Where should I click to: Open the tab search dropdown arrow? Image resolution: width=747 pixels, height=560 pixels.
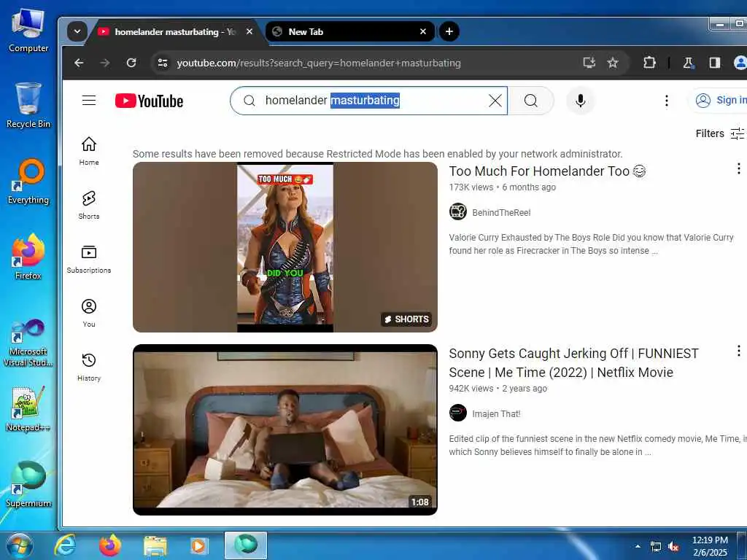pyautogui.click(x=77, y=32)
